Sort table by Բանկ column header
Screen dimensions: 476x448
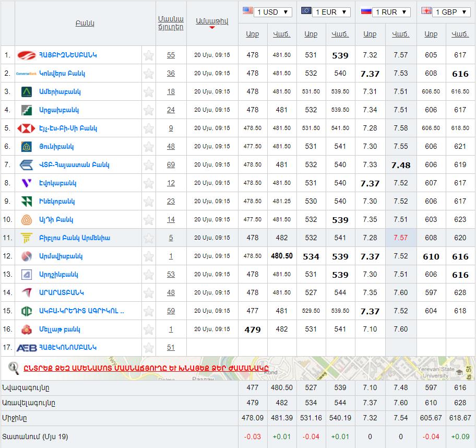coord(85,23)
